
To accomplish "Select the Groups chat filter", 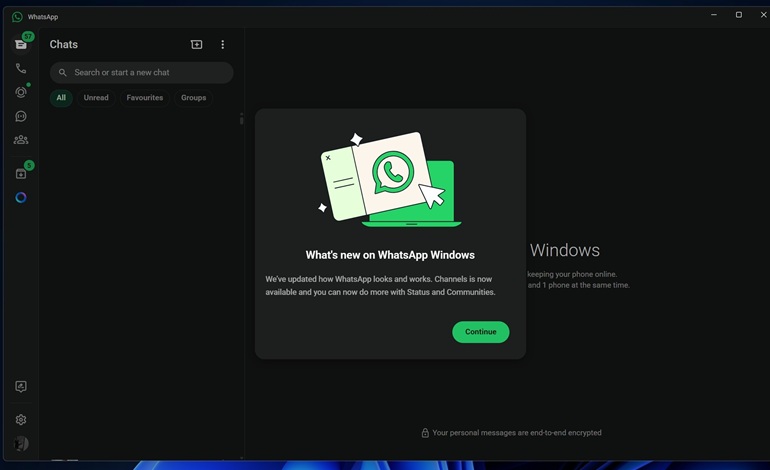I will [193, 98].
